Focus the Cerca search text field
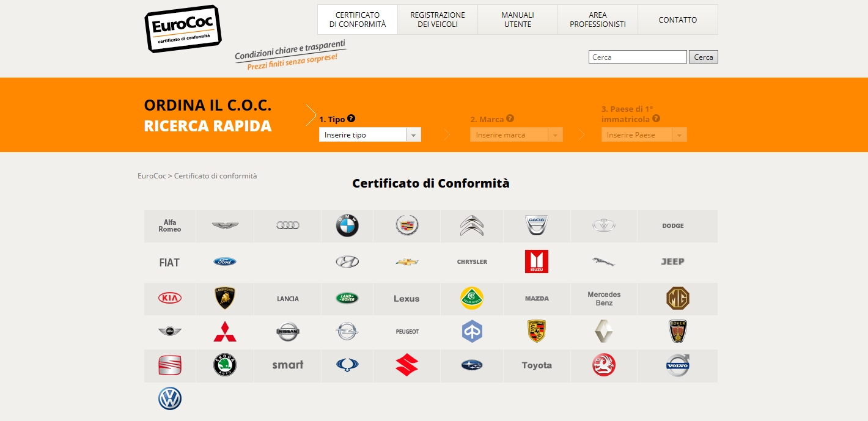 pos(638,57)
